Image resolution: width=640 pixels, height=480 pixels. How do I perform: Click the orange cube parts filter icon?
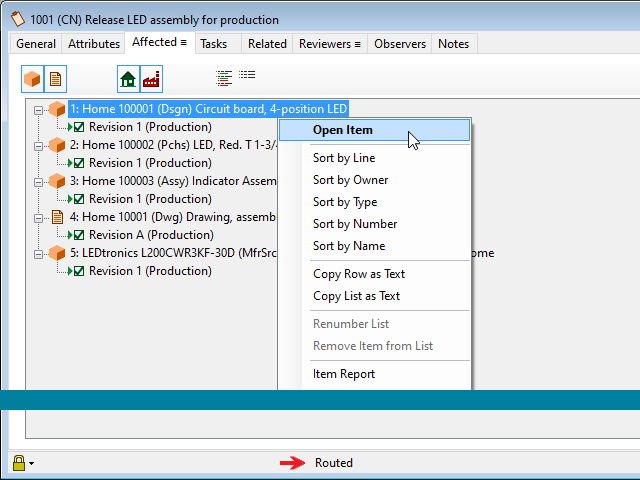(33, 79)
